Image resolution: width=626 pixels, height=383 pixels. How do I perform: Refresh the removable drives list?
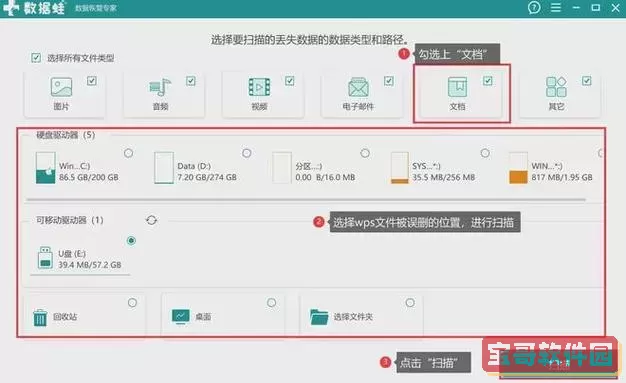pos(151,220)
